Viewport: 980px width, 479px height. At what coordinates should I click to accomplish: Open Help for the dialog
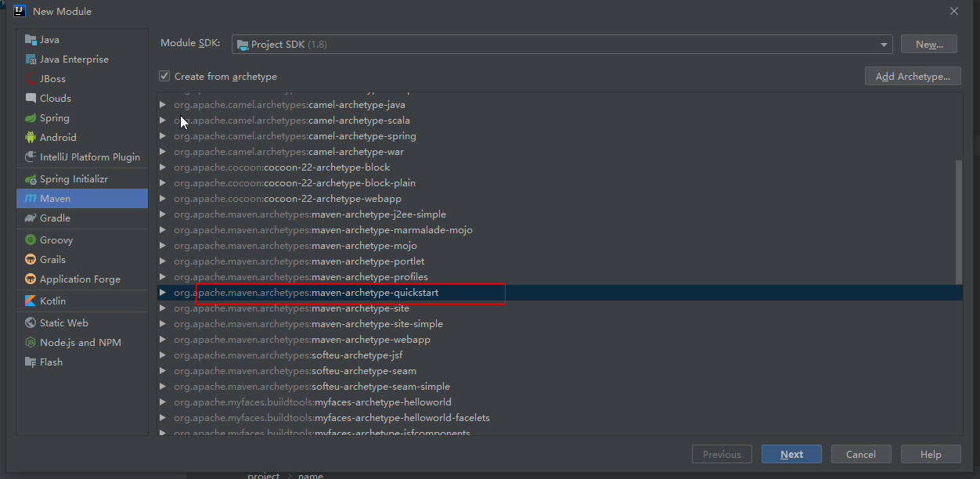point(931,455)
